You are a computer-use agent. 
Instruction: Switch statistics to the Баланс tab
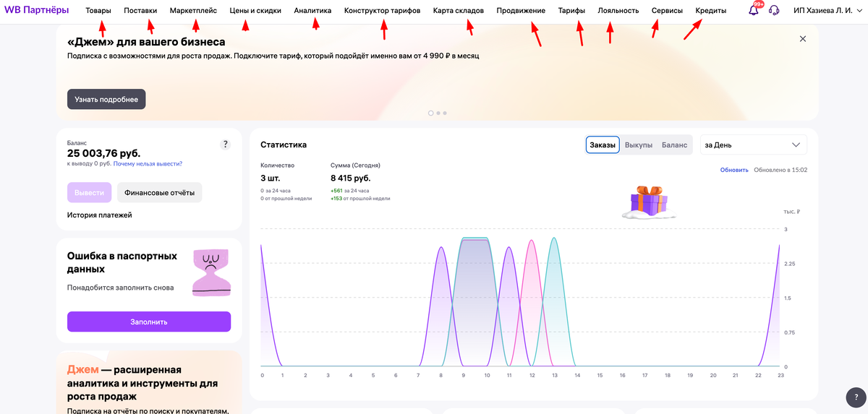tap(674, 145)
